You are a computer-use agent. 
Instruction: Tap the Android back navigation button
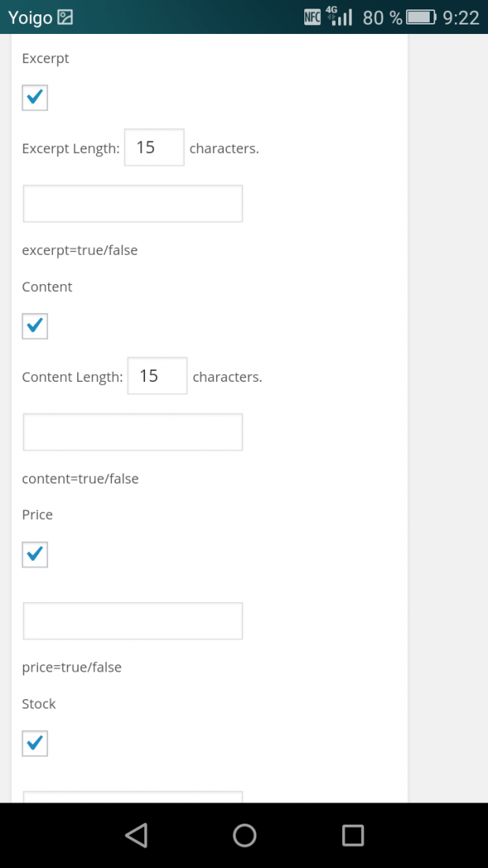136,835
